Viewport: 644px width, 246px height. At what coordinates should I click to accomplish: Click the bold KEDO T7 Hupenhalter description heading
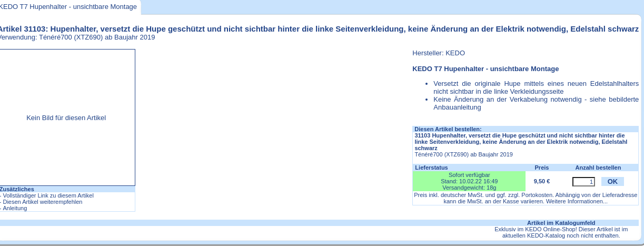[486, 68]
